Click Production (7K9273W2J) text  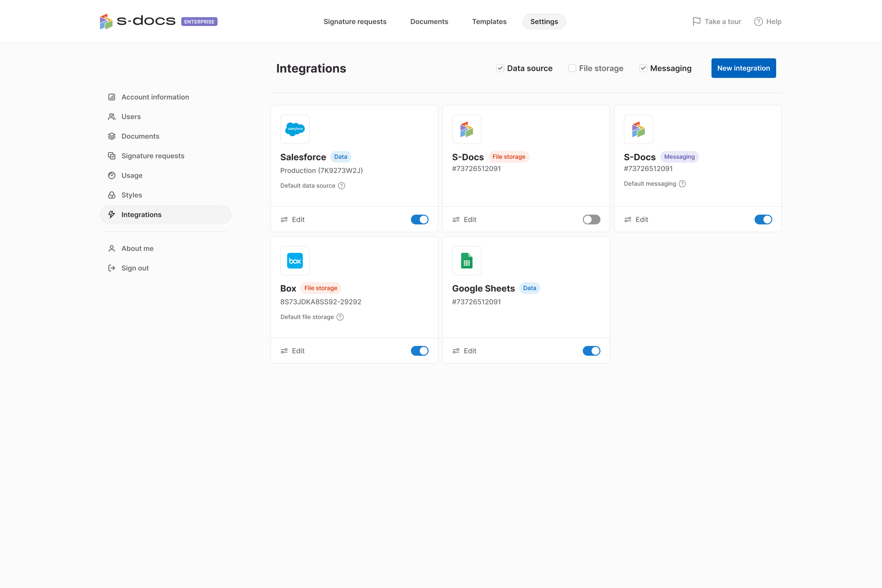321,171
